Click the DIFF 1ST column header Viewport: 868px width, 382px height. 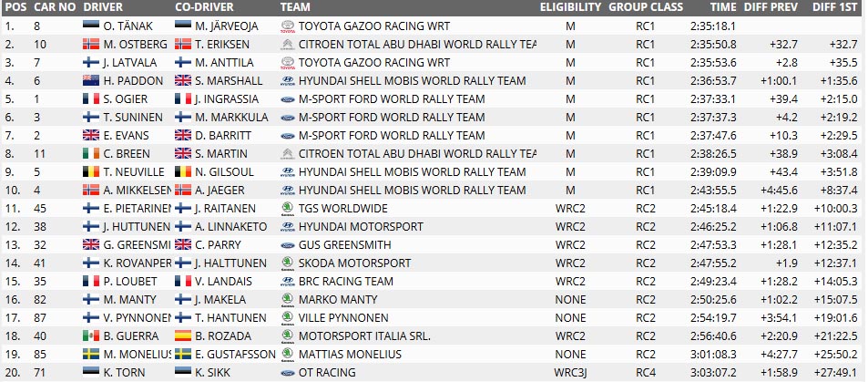(x=835, y=7)
